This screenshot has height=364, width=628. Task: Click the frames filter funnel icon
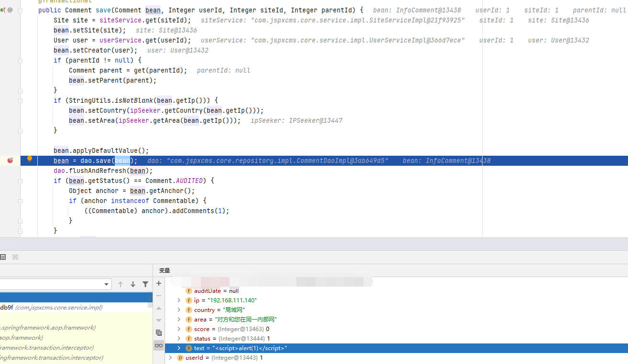coord(145,284)
